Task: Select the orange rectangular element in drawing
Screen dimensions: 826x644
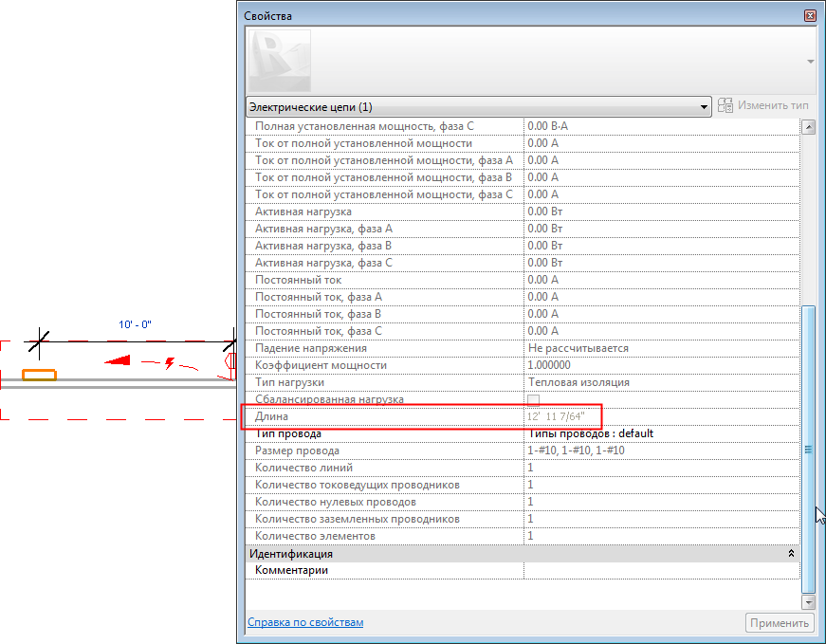Action: point(39,375)
